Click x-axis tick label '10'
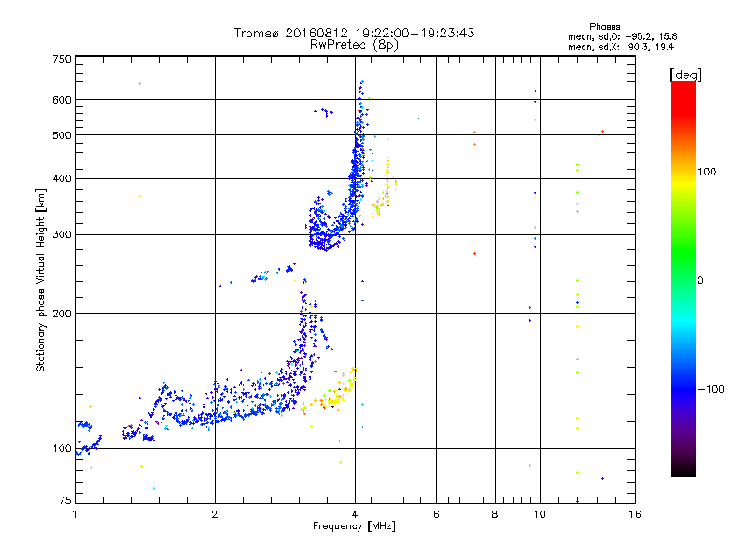The height and width of the screenshot is (560, 747). (x=540, y=514)
